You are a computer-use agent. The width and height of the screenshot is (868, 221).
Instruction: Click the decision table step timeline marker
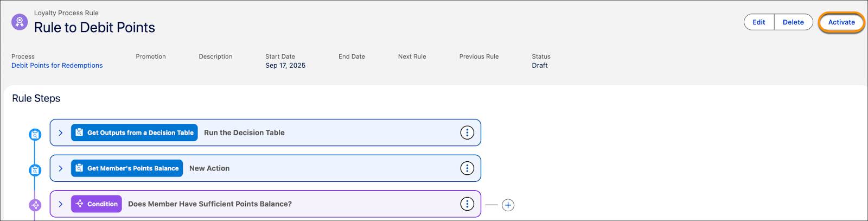pos(35,134)
